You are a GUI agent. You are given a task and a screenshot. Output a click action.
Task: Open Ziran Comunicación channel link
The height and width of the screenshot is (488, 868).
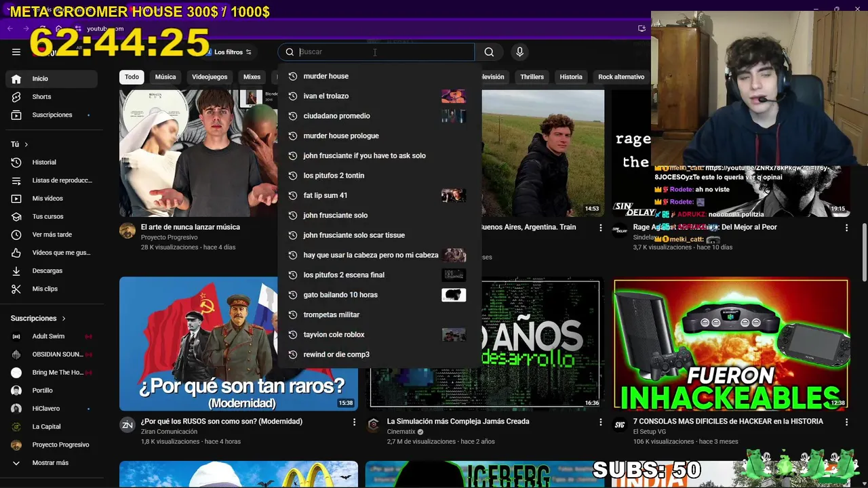[170, 432]
